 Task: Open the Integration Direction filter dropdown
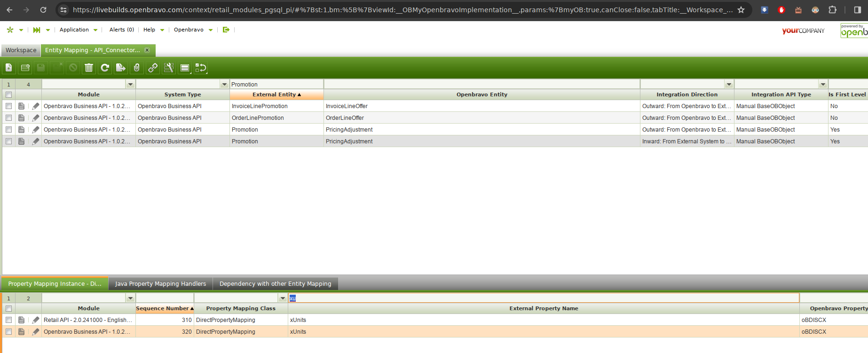tap(729, 85)
